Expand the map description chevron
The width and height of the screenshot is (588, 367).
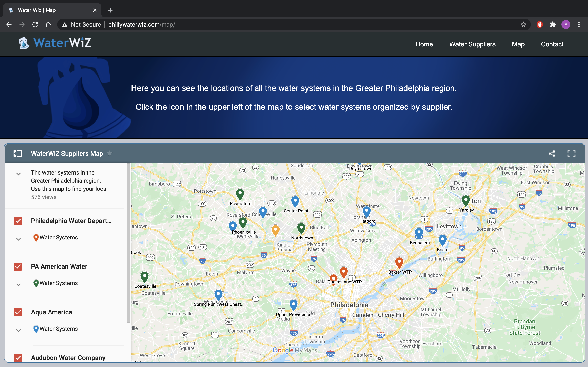click(18, 174)
